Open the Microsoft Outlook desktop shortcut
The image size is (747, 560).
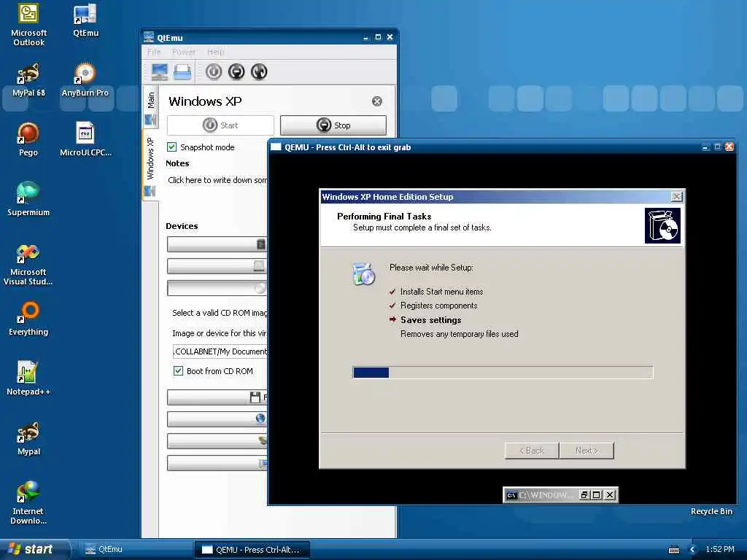28,25
